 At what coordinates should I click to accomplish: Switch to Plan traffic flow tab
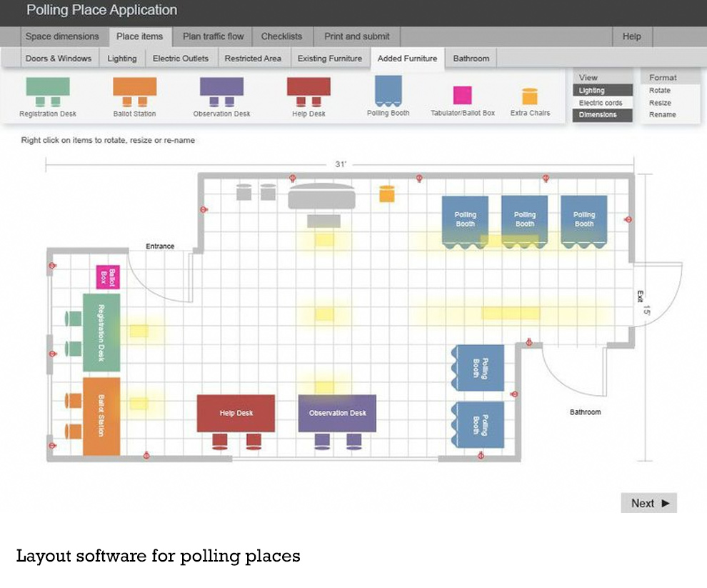point(213,36)
